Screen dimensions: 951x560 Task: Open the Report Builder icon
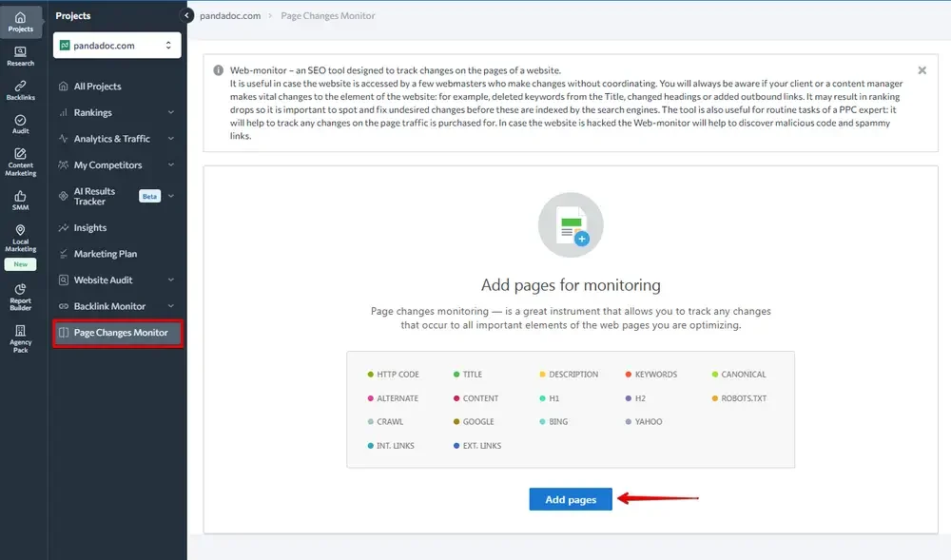(21, 289)
